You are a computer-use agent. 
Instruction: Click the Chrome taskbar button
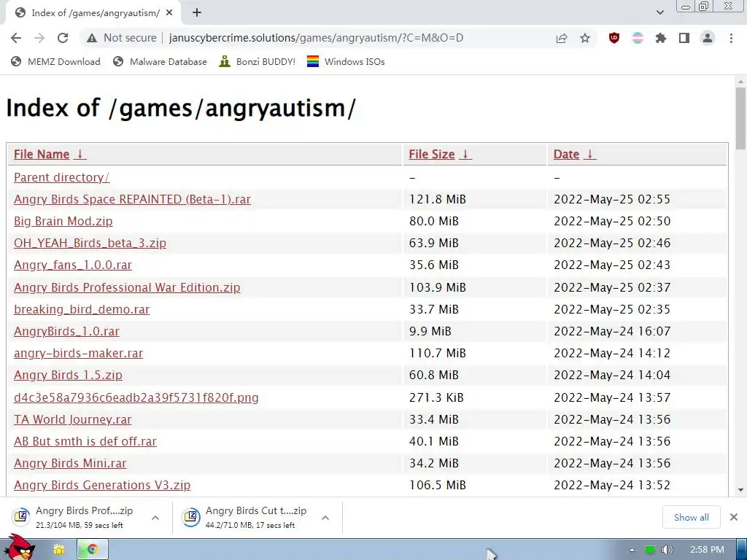coord(93,550)
